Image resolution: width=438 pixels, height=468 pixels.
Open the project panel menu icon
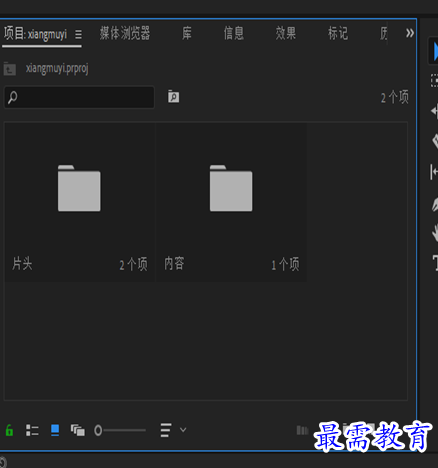78,34
